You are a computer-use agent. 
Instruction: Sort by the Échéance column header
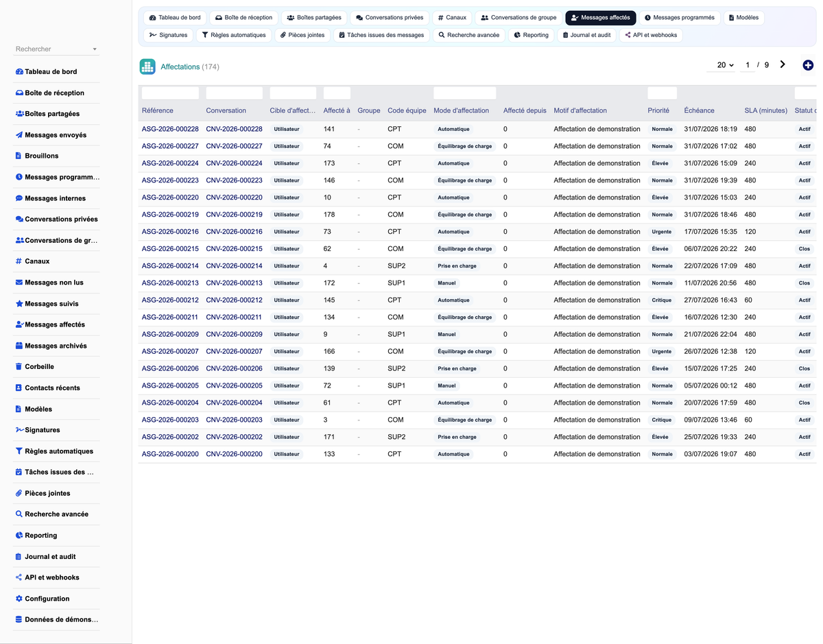coord(699,110)
